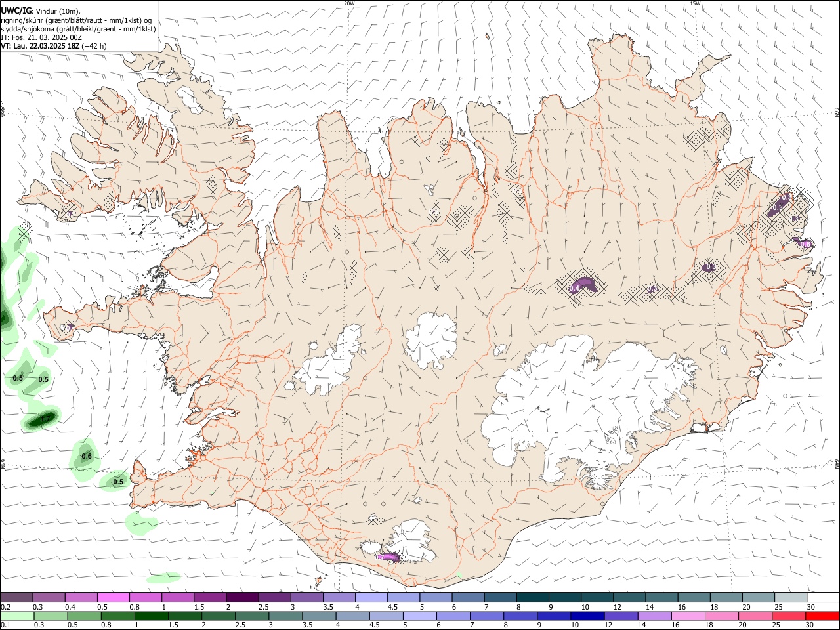Click the 'UWC/IG' bold title text

[16, 10]
